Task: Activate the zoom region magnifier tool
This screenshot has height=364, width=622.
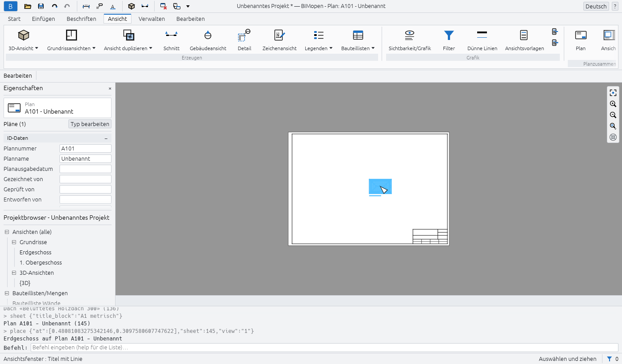Action: (x=613, y=126)
